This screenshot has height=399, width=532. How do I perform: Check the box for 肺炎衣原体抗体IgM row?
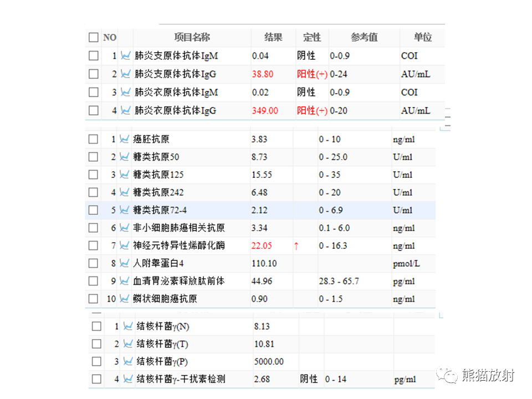93,93
